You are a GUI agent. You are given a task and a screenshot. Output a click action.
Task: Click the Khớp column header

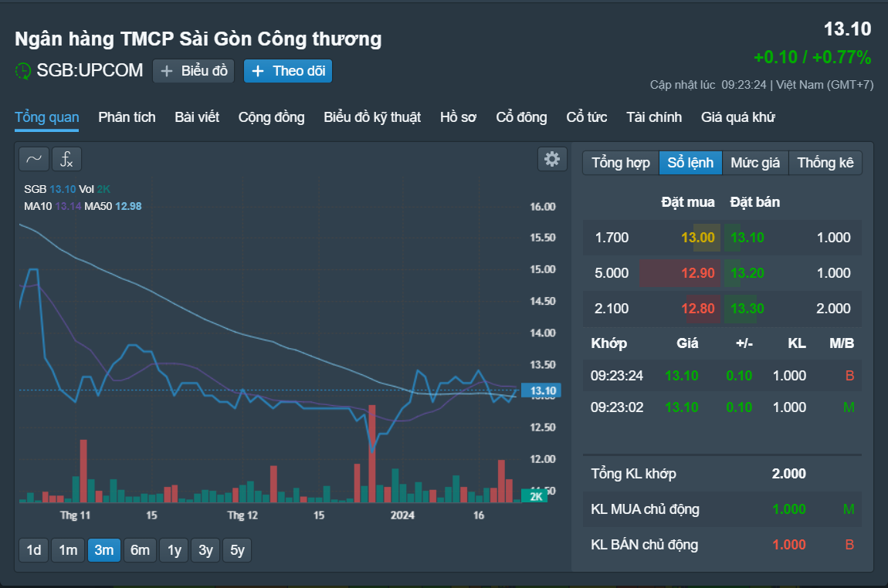tap(608, 343)
